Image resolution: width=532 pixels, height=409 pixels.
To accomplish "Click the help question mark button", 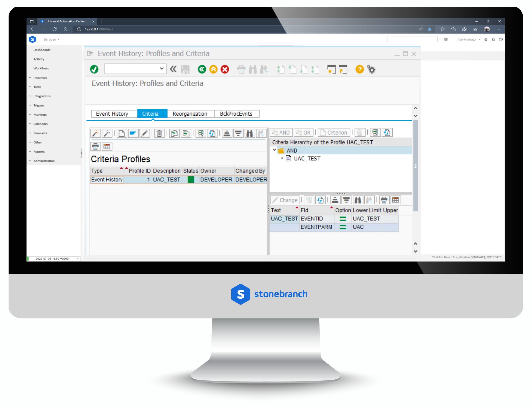I will click(x=360, y=69).
